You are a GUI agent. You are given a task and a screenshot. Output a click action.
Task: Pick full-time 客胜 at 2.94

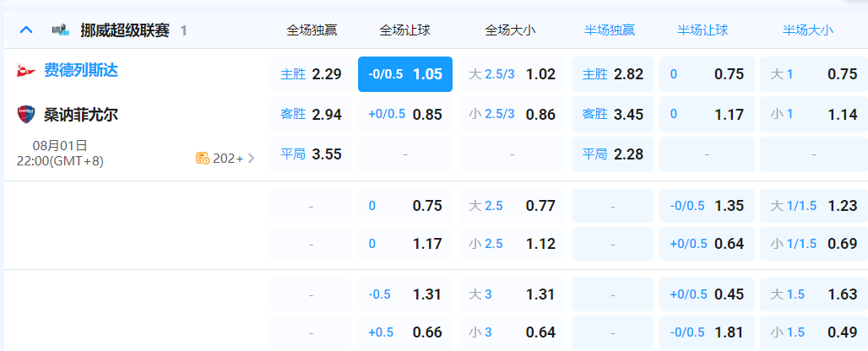311,115
